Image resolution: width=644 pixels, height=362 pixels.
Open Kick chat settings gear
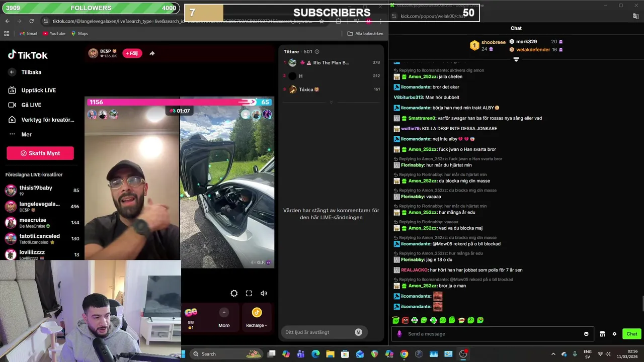click(x=614, y=334)
